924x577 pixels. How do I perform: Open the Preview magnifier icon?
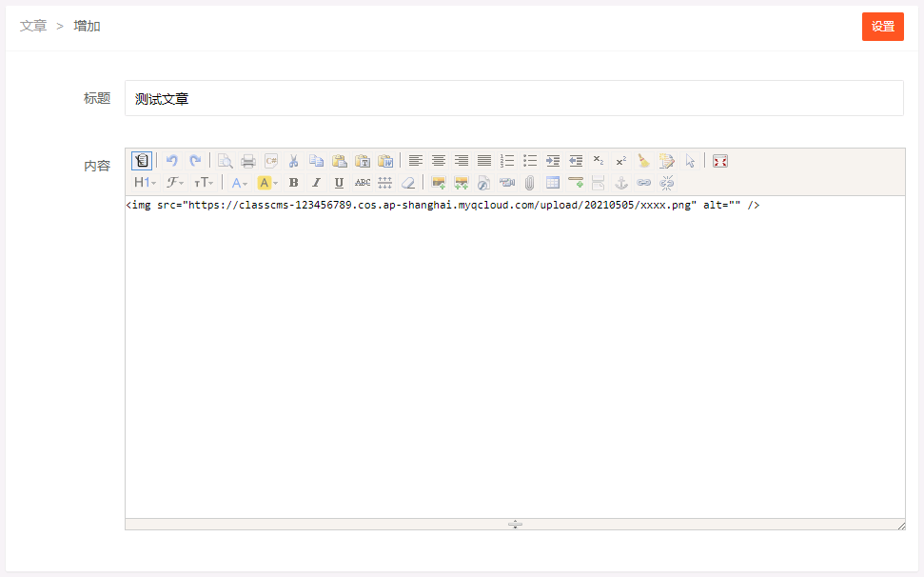point(225,161)
